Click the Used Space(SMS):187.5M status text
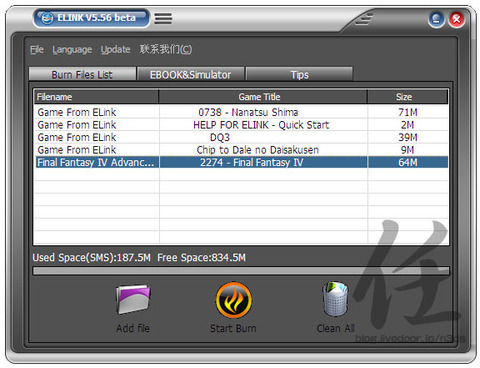The height and width of the screenshot is (368, 480). tap(92, 258)
